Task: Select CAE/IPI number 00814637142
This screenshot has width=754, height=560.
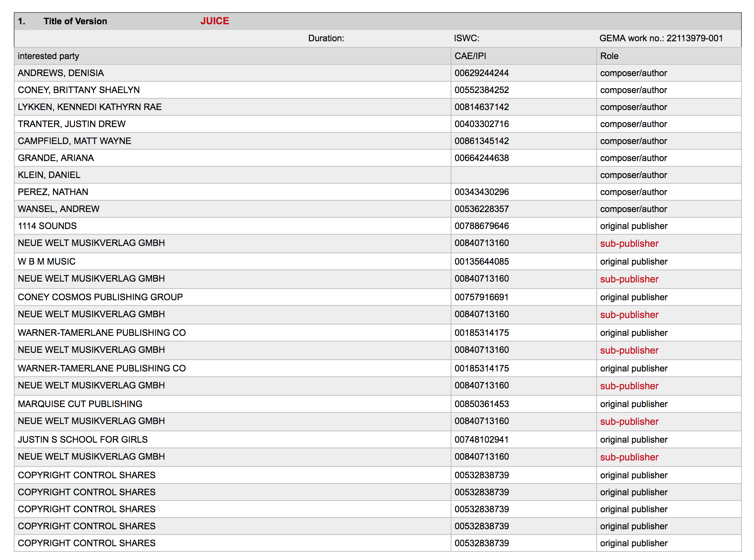Action: [x=482, y=107]
